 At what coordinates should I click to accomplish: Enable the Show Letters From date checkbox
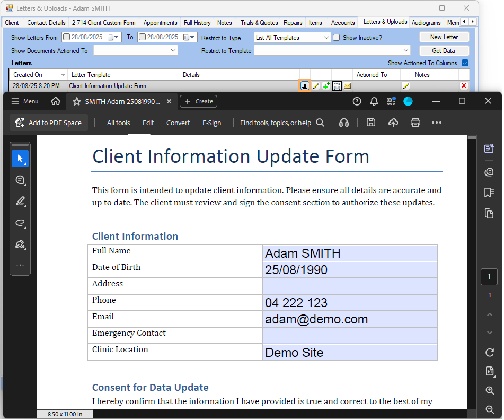(66, 37)
